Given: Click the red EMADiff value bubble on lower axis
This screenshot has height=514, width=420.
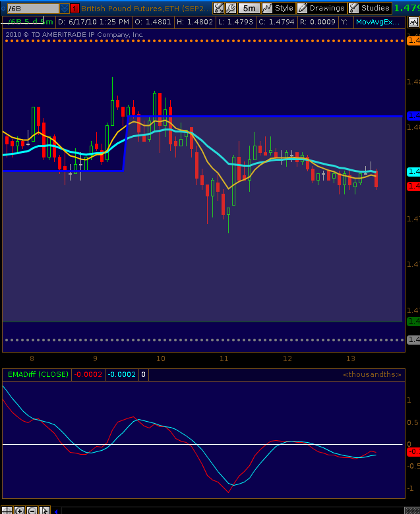Looking at the screenshot, I should click(x=413, y=451).
